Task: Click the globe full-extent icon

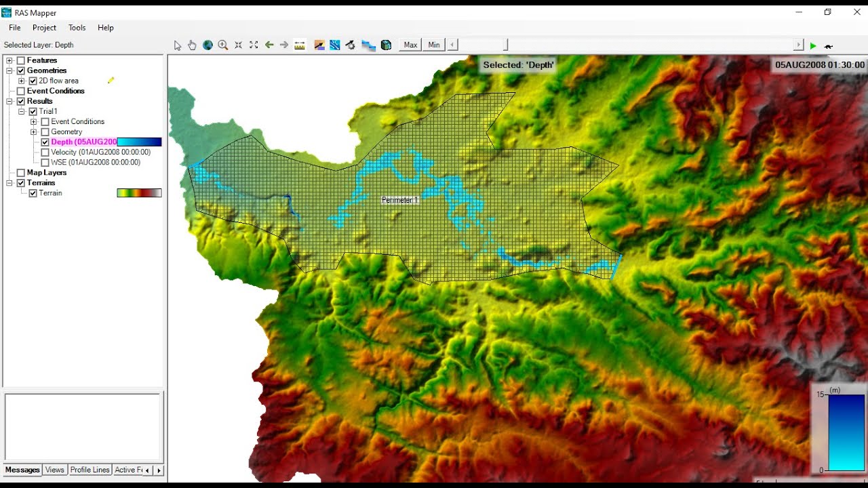Action: point(208,45)
